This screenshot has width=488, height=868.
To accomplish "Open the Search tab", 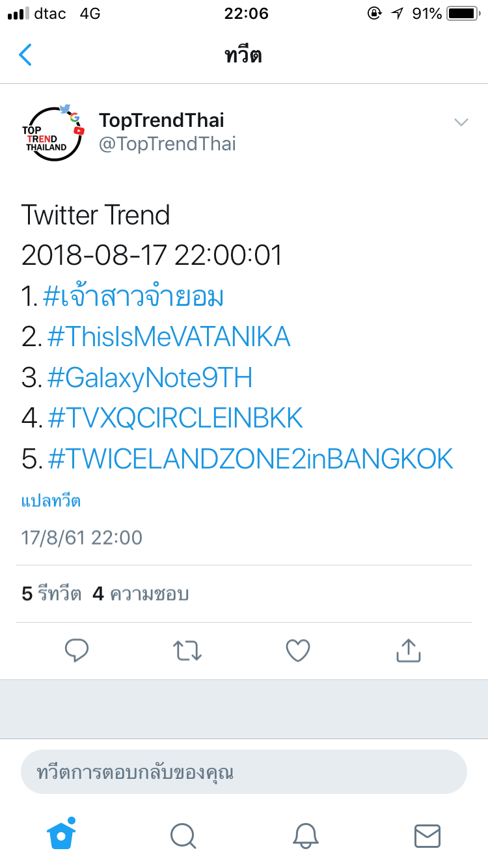I will point(183,835).
